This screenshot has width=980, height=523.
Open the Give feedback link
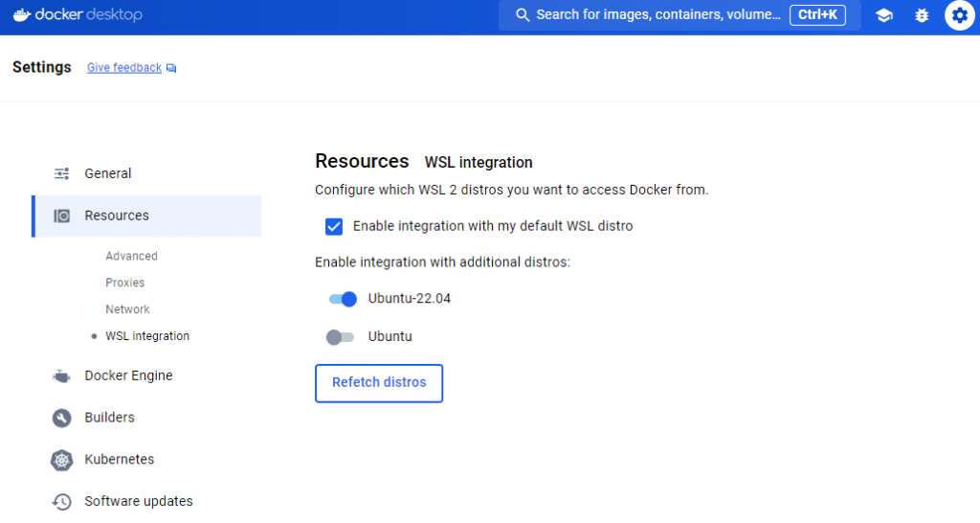124,68
